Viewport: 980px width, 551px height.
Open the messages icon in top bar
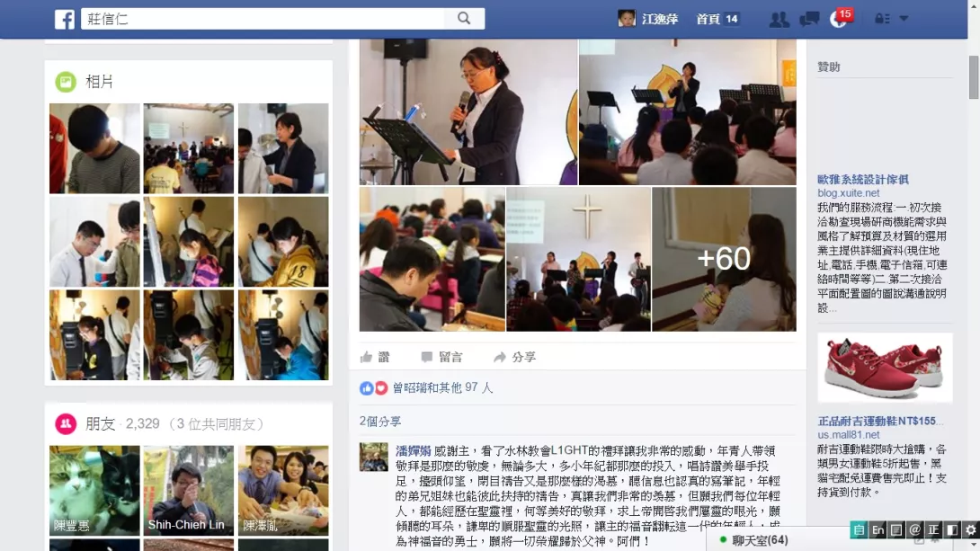pyautogui.click(x=809, y=20)
